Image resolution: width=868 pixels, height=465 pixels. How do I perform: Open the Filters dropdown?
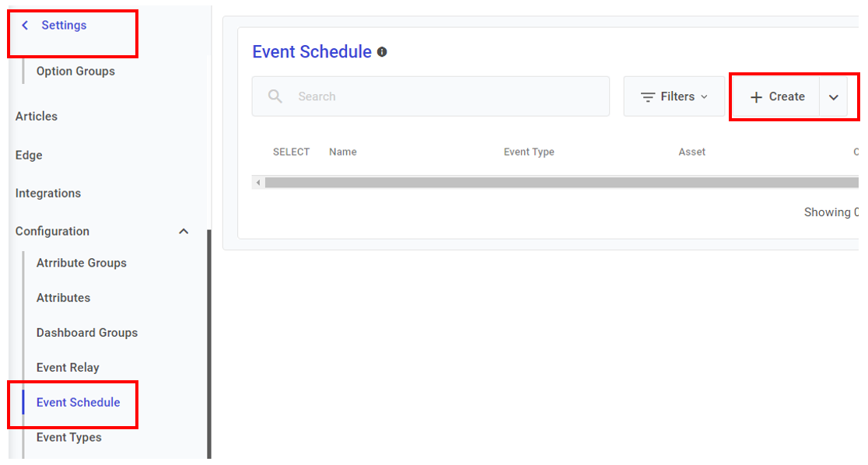click(674, 96)
